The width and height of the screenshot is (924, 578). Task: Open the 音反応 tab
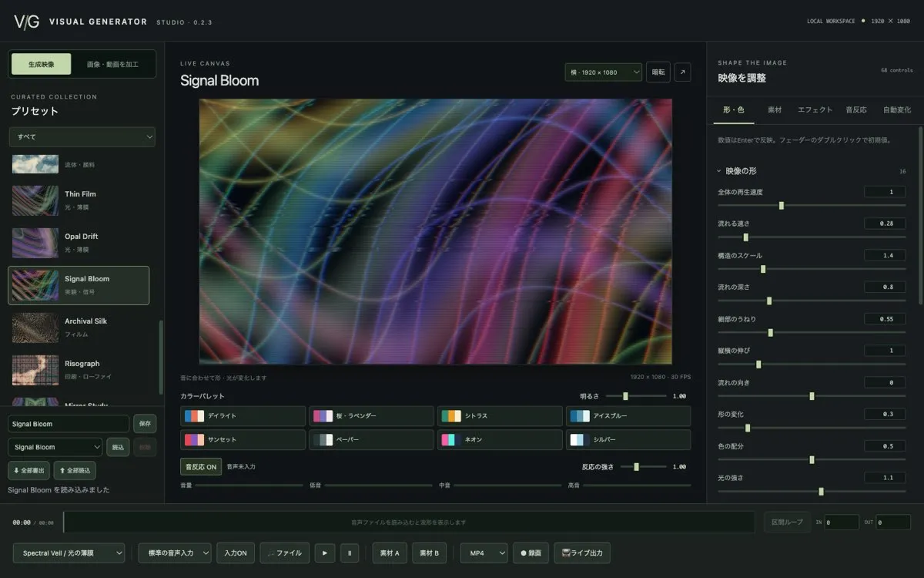(856, 110)
